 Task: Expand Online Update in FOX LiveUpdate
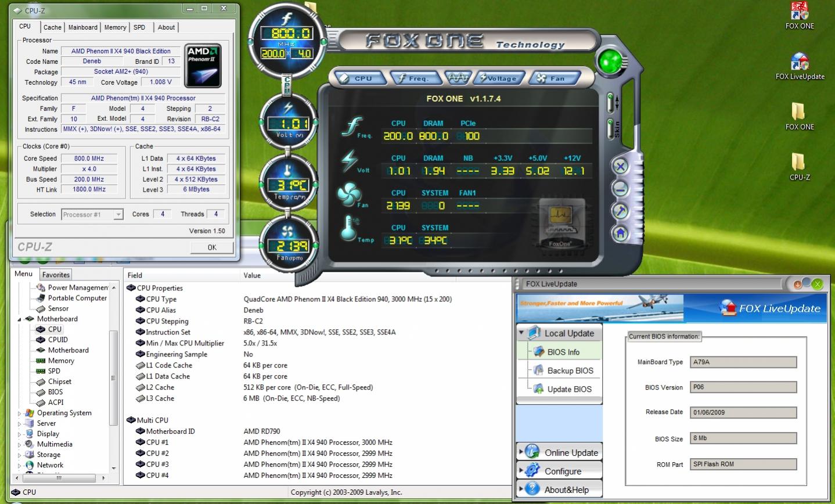[x=559, y=452]
